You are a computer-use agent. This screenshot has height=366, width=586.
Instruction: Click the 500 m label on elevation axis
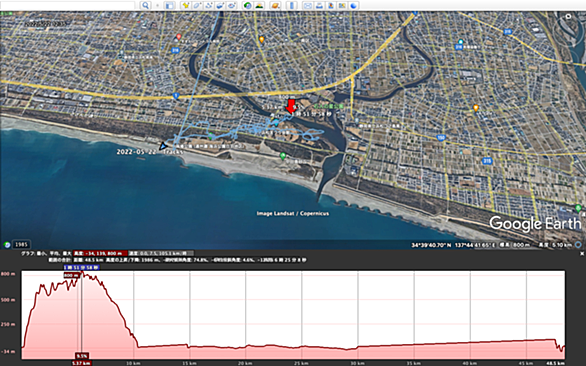click(x=8, y=300)
